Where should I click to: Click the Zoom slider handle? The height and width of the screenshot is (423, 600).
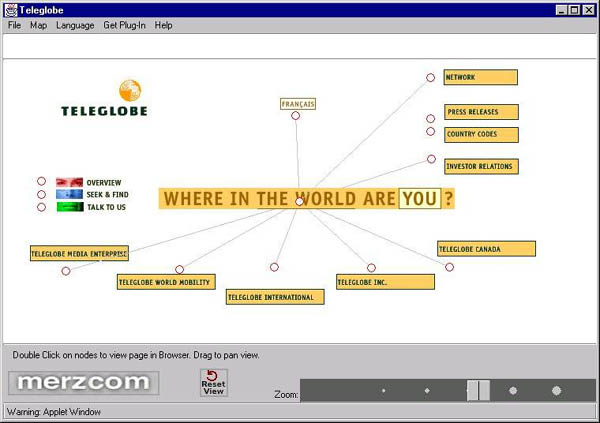(478, 390)
